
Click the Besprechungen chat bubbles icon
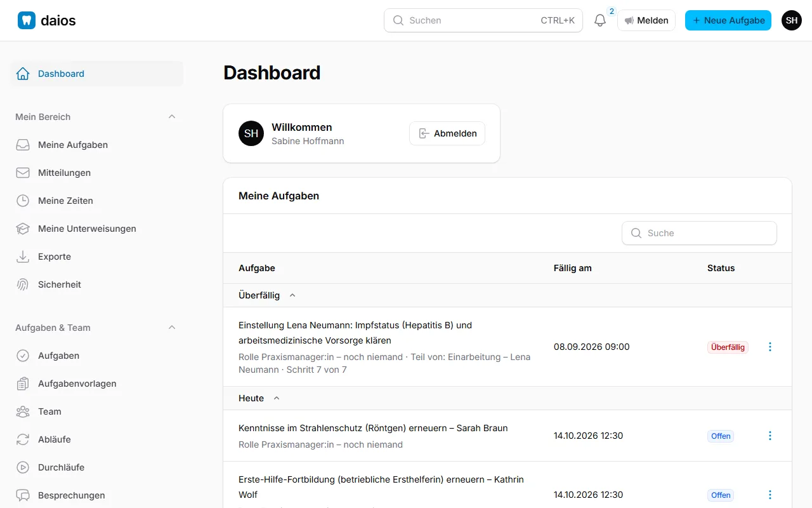(23, 495)
